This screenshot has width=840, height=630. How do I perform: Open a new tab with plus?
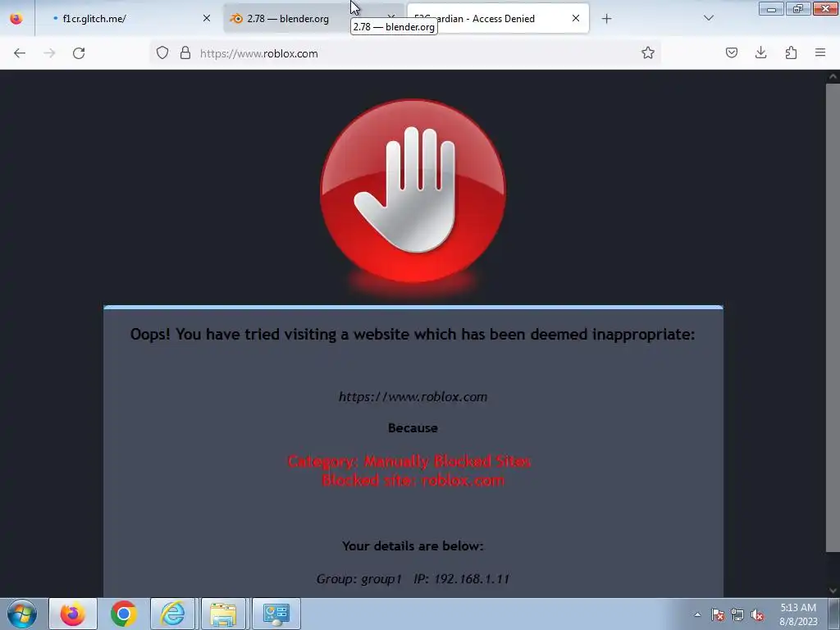click(606, 19)
